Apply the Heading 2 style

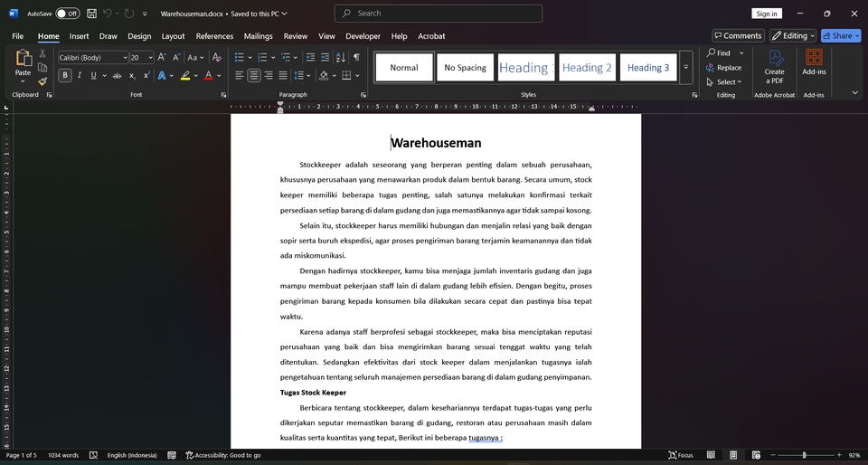pyautogui.click(x=587, y=68)
